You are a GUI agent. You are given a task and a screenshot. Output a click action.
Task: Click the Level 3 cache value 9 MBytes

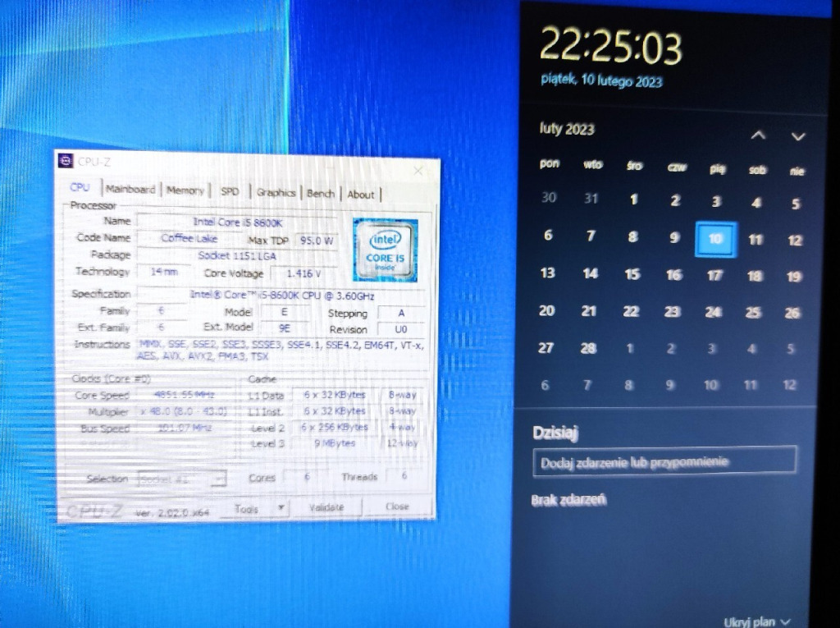coord(335,443)
